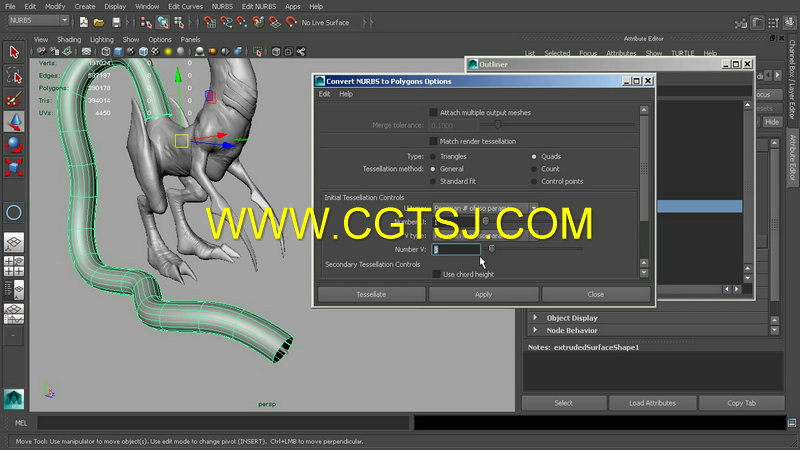Adjust the Merge tolerance slider
Viewport: 800px width, 450px height.
[x=497, y=125]
